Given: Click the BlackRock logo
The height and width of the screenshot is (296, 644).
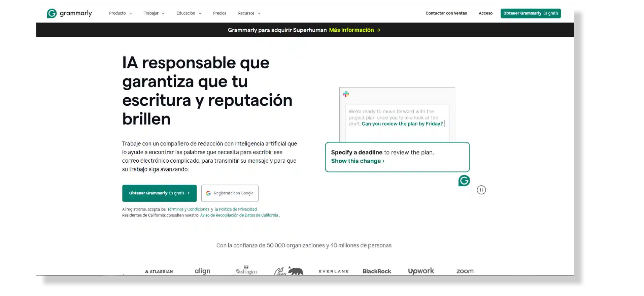Looking at the screenshot, I should [x=377, y=271].
